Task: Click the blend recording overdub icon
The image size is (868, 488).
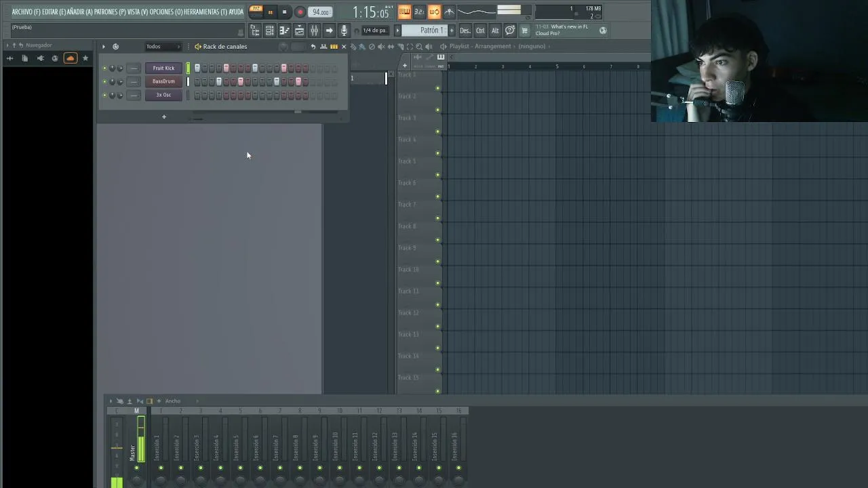Action: (434, 12)
